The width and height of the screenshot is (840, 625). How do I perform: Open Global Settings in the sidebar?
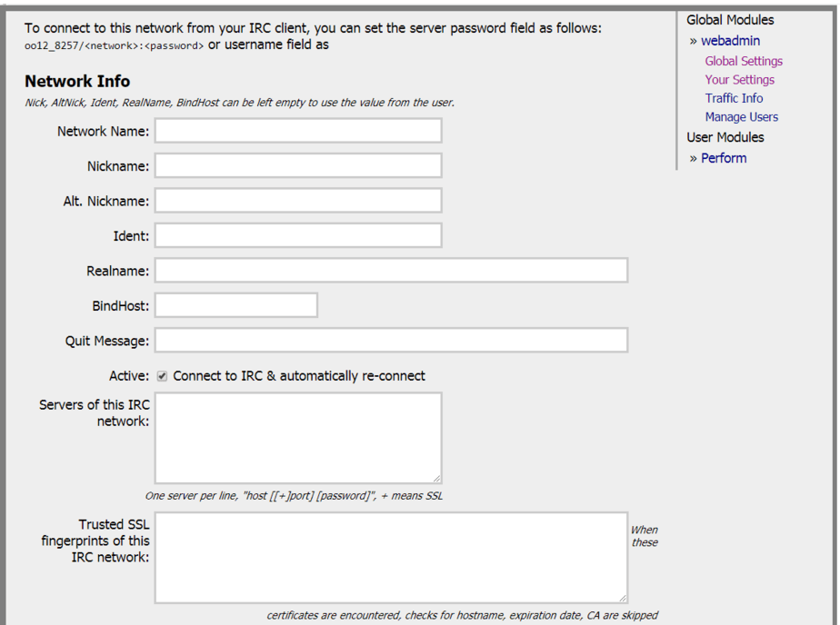744,61
